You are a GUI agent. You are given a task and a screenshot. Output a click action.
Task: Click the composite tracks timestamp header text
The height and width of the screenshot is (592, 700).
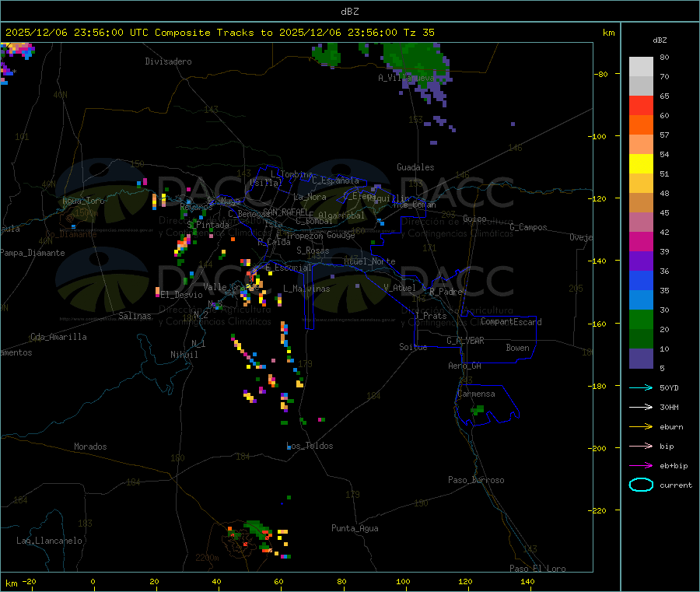[220, 33]
